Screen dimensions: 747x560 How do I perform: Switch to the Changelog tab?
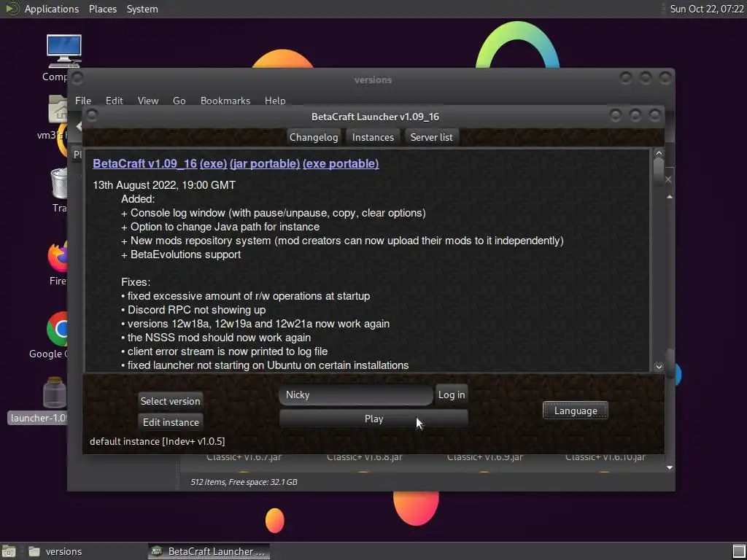(314, 137)
